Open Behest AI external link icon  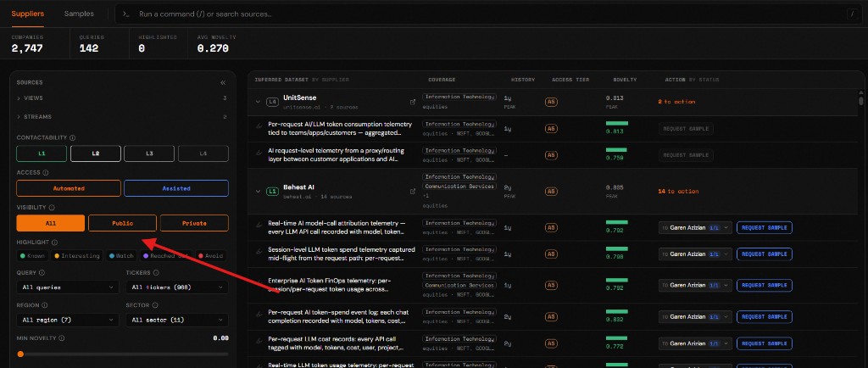point(413,192)
